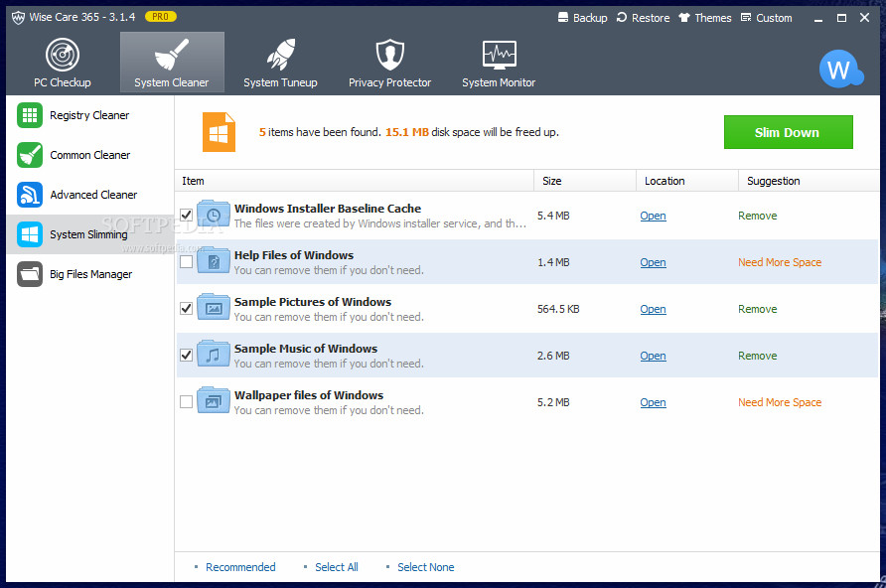The image size is (886, 588).
Task: Open the PC Checkup radar icon
Action: click(63, 56)
